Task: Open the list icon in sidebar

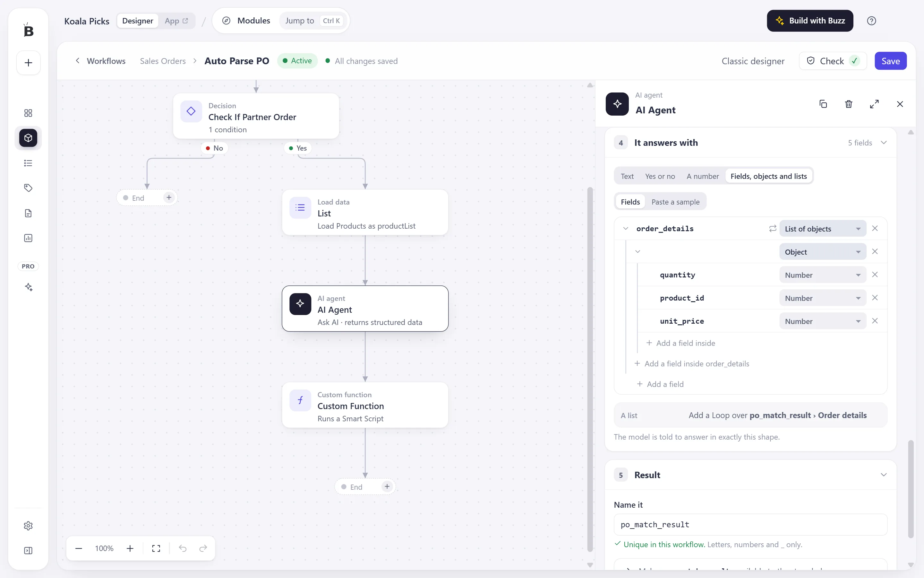Action: tap(28, 163)
